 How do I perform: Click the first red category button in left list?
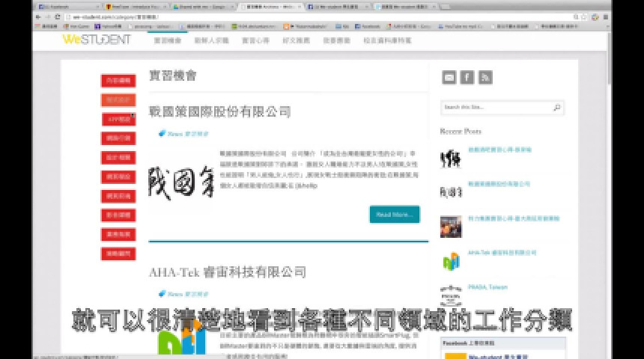[x=118, y=81]
